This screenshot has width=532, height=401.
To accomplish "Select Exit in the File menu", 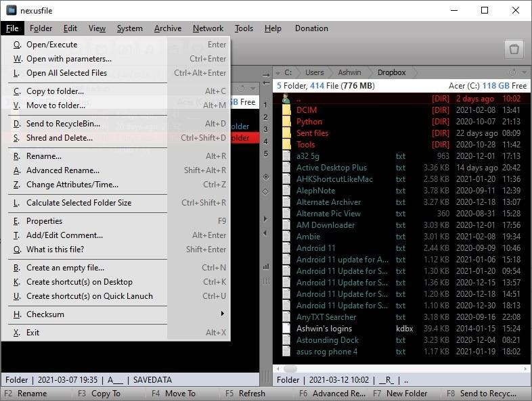I will [x=116, y=333].
